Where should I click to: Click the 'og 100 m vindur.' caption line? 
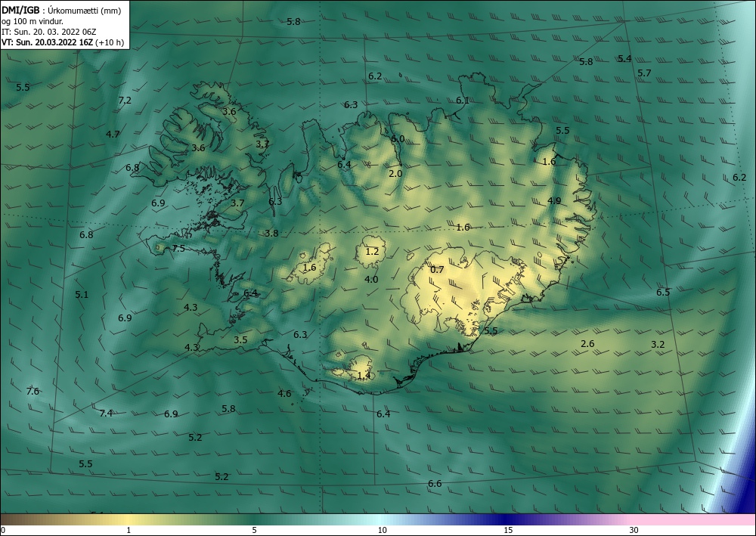click(x=33, y=21)
